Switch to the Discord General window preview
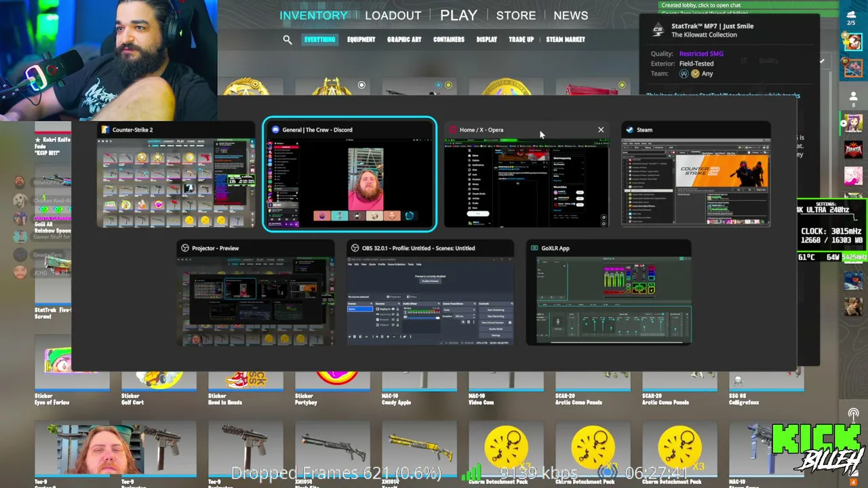The height and width of the screenshot is (488, 868). (x=350, y=175)
